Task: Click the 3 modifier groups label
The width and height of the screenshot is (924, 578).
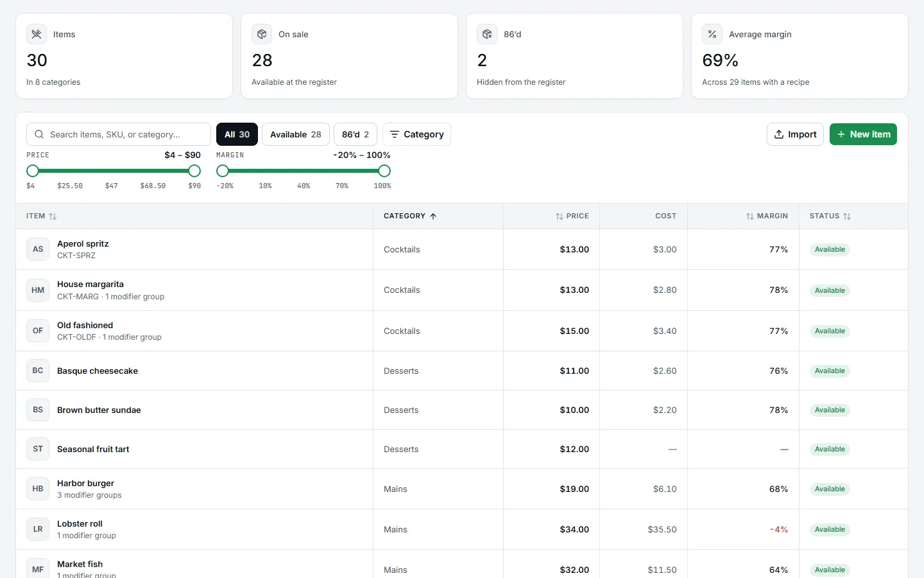Action: coord(89,495)
